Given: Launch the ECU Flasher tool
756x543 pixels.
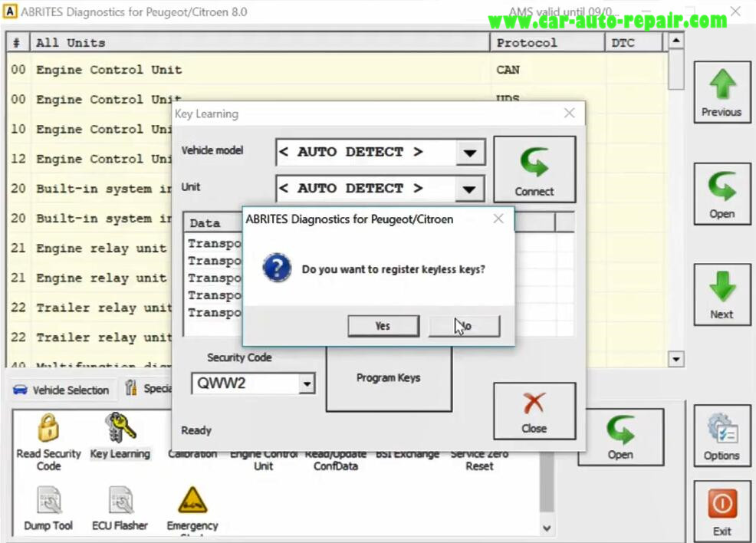Looking at the screenshot, I should (x=120, y=508).
